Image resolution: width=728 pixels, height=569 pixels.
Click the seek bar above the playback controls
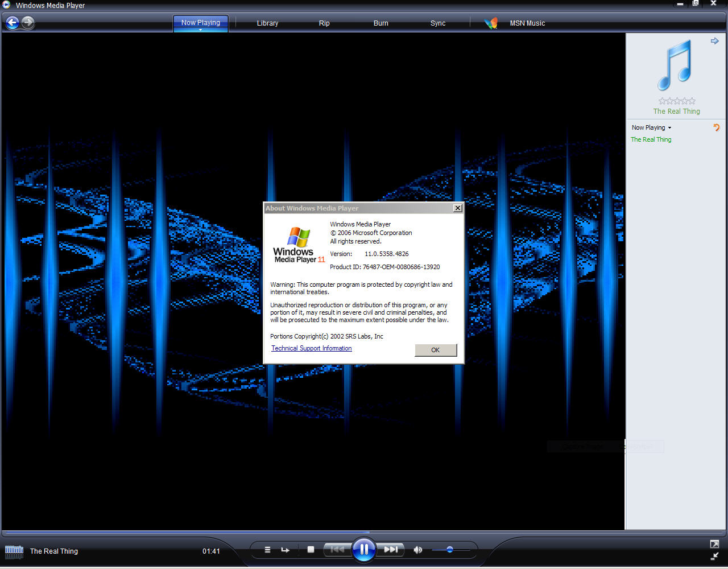coord(364,533)
